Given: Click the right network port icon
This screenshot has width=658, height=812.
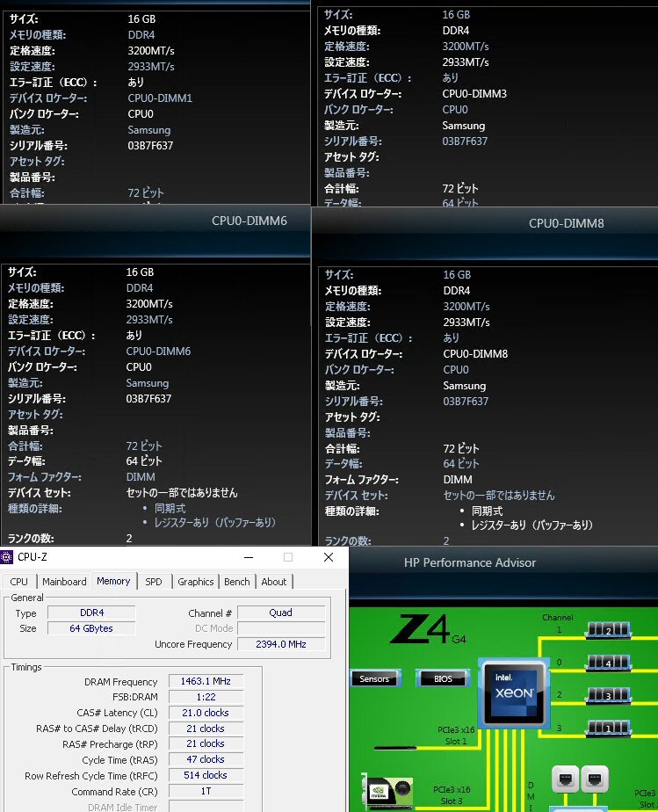Looking at the screenshot, I should (595, 779).
